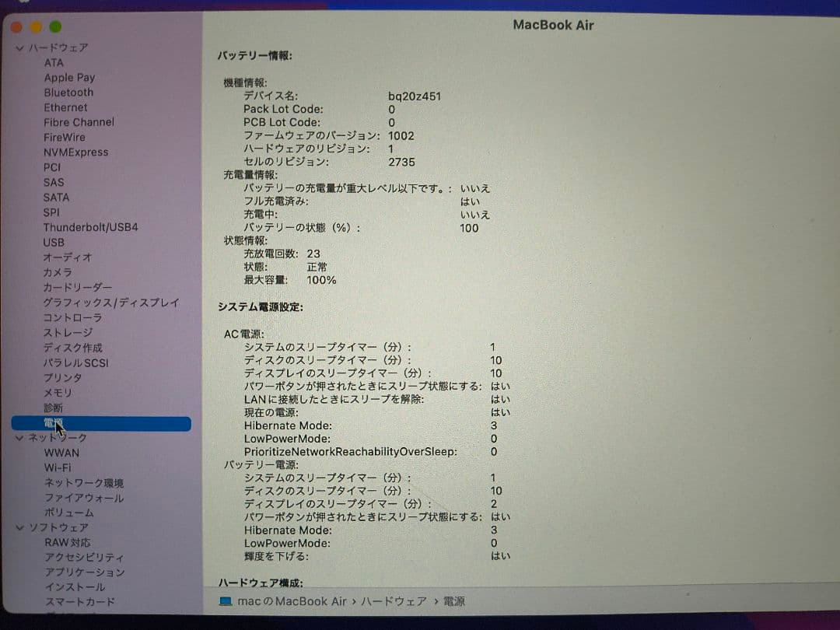Click the device name bq20z451
The image size is (840, 630).
(x=415, y=96)
